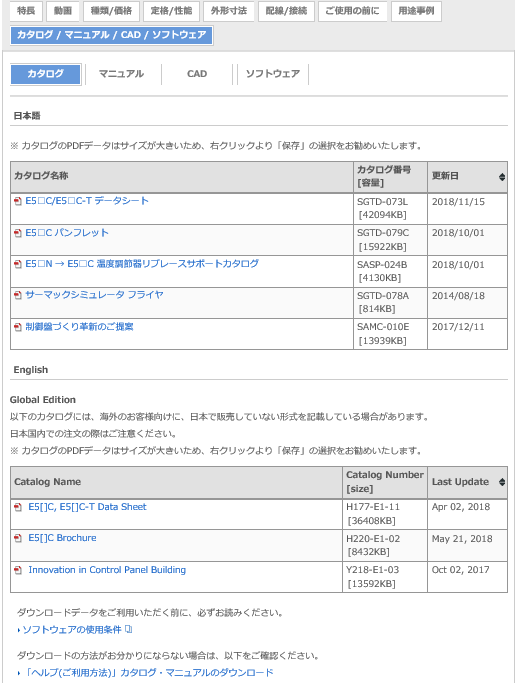This screenshot has height=683, width=522.
Task: Select date cell 2018/11/15
Action: click(x=467, y=209)
